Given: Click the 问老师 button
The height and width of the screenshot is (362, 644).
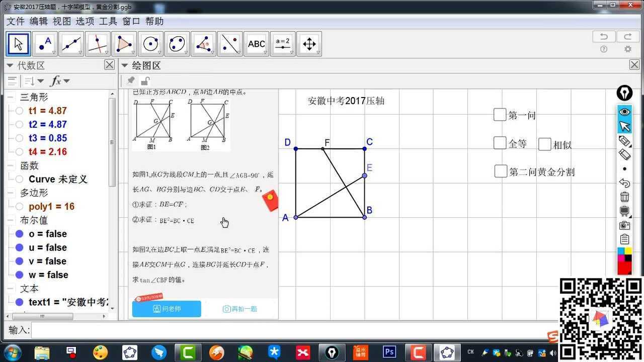Looking at the screenshot, I should tap(167, 309).
